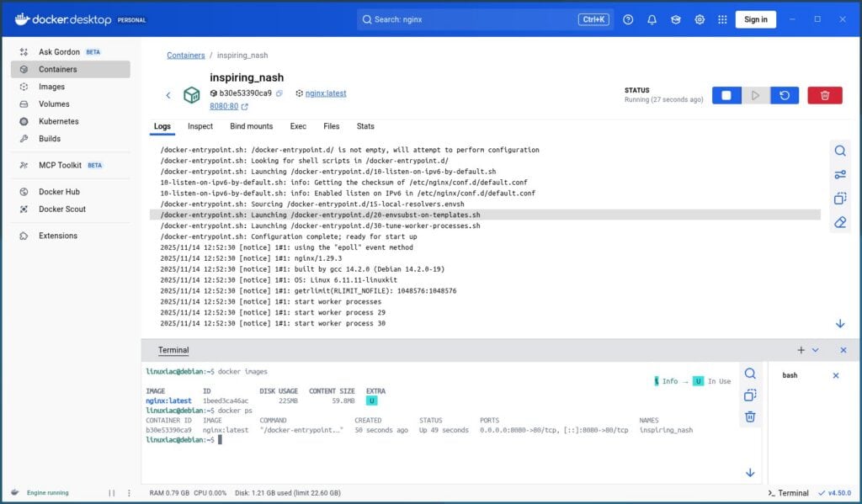Image resolution: width=862 pixels, height=504 pixels.
Task: Navigate back with the left chevron
Action: coord(168,95)
